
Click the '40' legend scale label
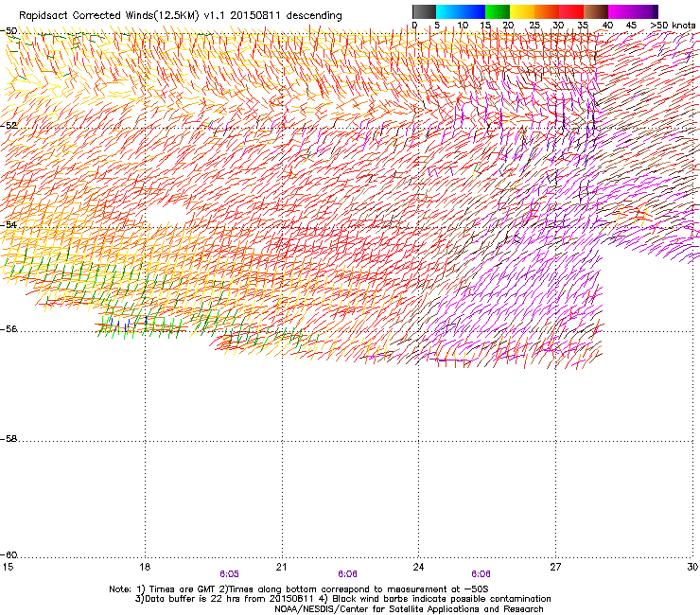click(x=607, y=26)
